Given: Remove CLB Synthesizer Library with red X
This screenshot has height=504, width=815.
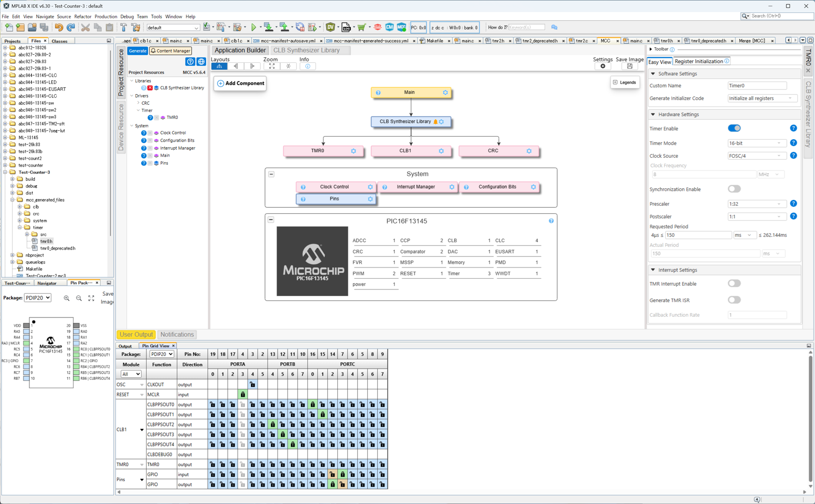Looking at the screenshot, I should (x=150, y=88).
